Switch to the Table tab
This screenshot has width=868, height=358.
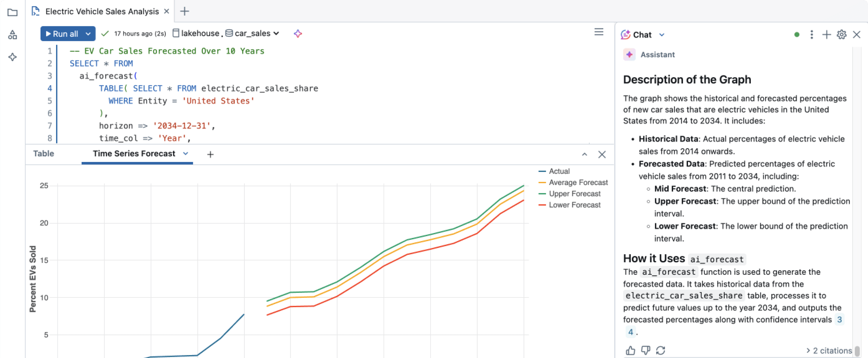coord(43,154)
